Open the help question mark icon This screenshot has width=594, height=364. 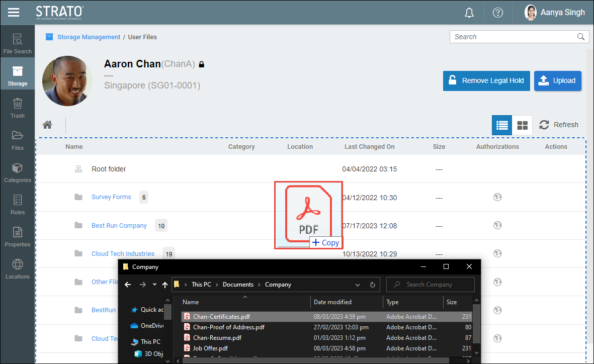click(497, 13)
